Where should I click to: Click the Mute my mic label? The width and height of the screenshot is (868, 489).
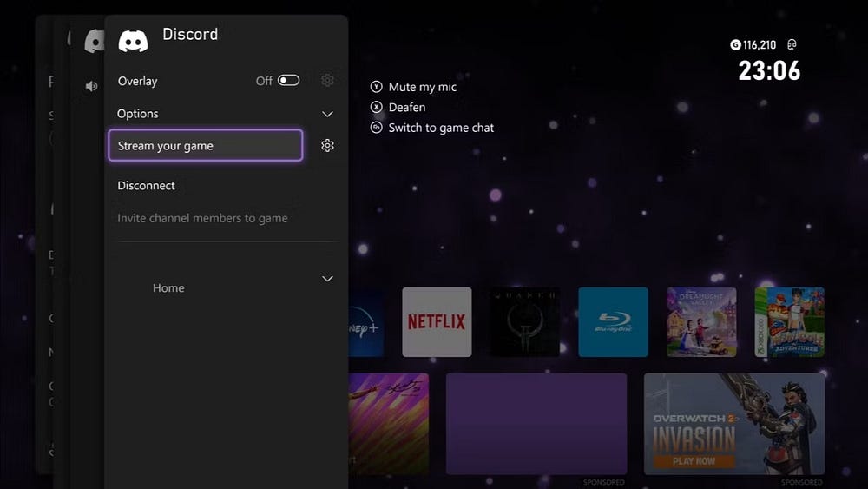coord(423,87)
